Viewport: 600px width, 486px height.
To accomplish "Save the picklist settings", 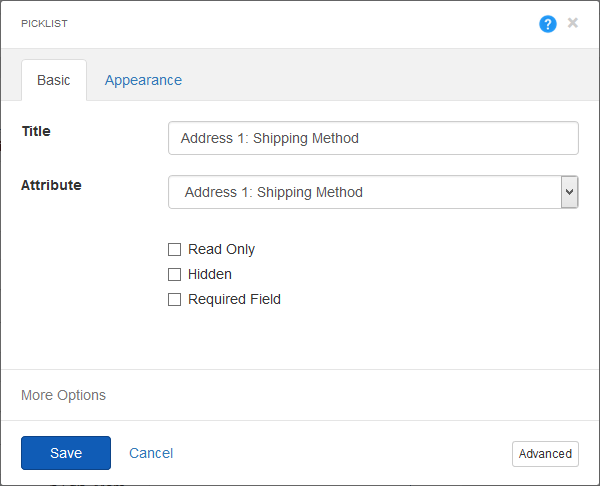I will [66, 453].
